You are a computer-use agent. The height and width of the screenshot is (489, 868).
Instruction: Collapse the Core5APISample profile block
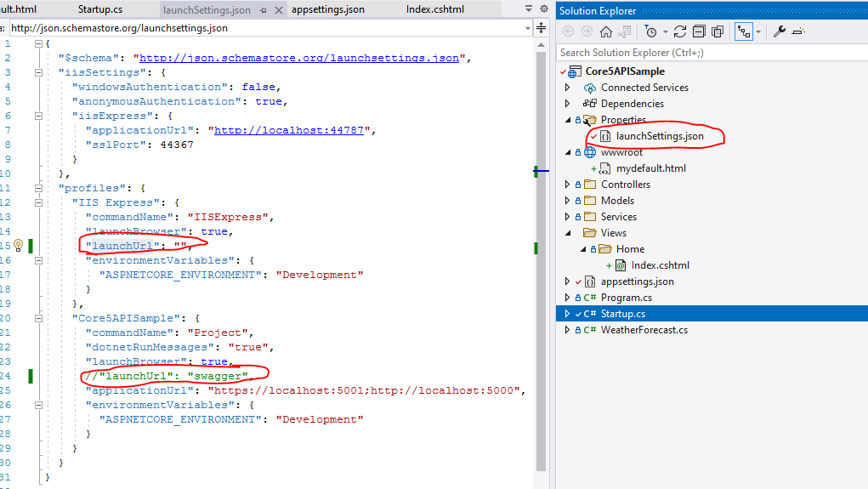(x=38, y=318)
